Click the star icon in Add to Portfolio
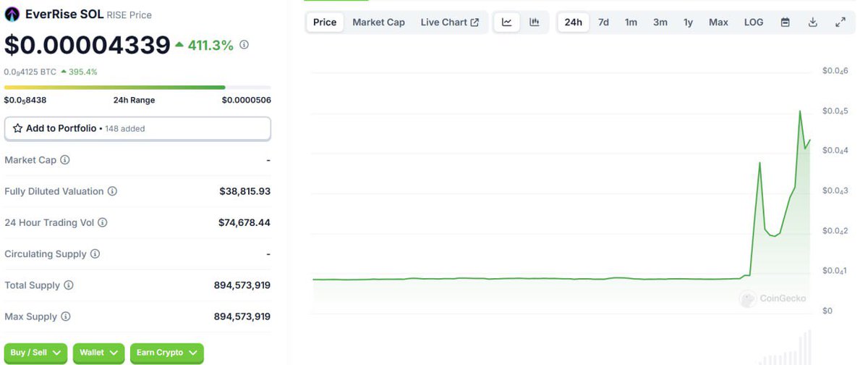 click(18, 128)
